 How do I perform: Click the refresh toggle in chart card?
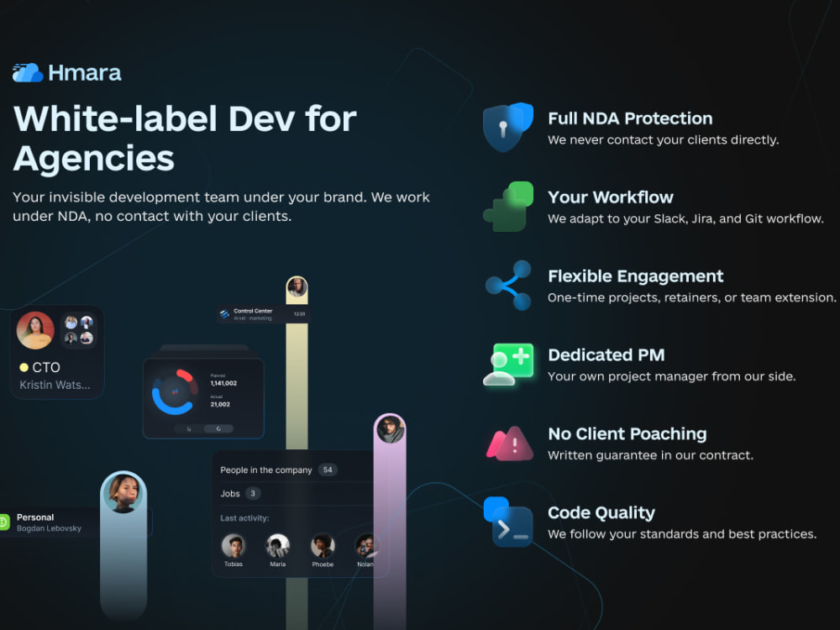(x=218, y=428)
